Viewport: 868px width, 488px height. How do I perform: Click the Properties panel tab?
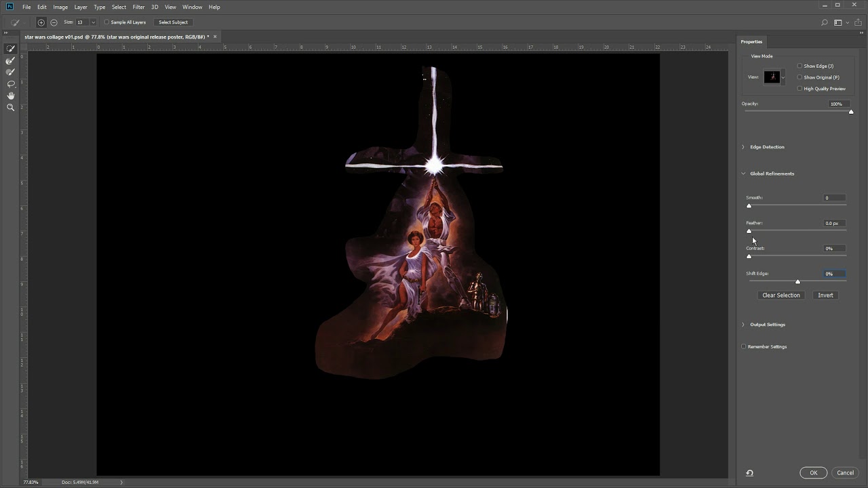(751, 41)
